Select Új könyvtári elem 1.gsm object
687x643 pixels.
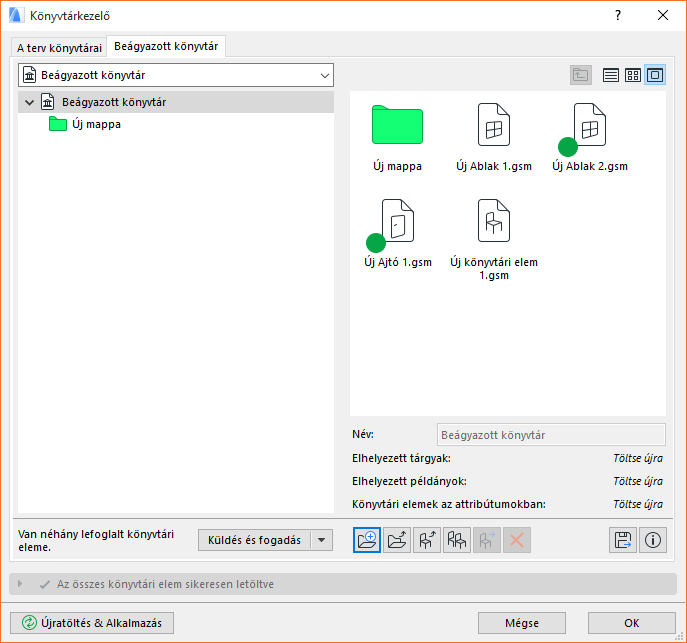(x=494, y=240)
